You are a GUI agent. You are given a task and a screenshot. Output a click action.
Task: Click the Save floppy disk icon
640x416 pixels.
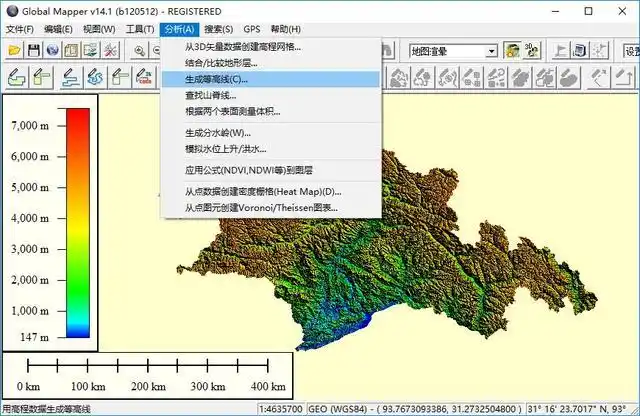(33, 50)
